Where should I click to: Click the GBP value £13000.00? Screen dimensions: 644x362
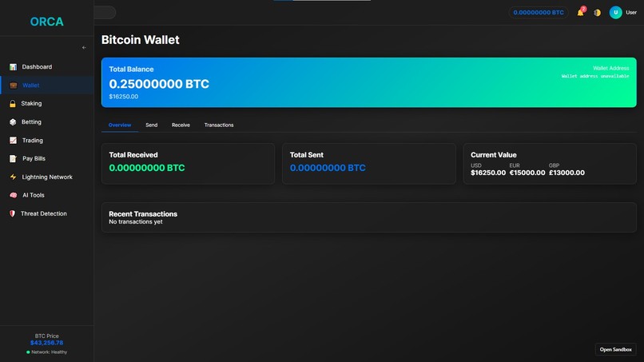[566, 173]
